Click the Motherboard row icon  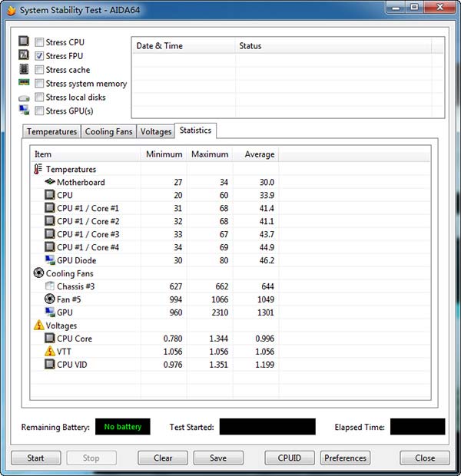[50, 182]
